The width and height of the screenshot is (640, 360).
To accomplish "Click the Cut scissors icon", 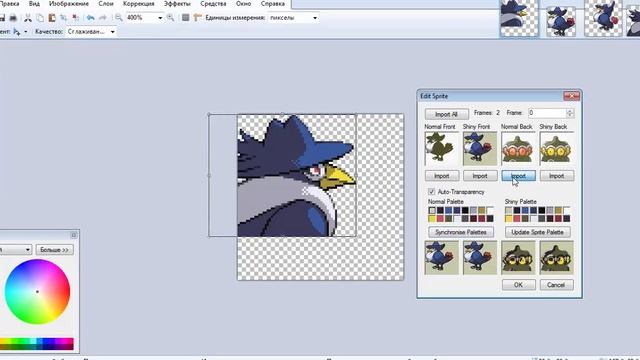I will 28,18.
